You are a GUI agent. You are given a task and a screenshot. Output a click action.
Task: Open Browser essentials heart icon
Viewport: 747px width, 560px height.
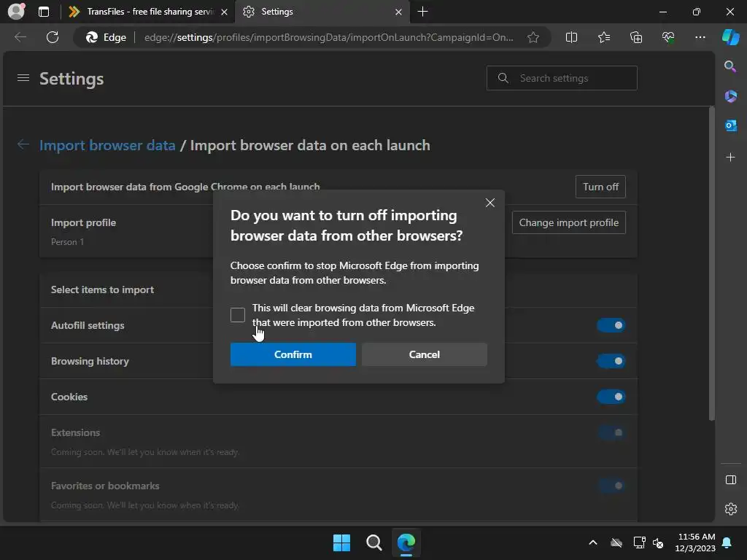click(668, 37)
